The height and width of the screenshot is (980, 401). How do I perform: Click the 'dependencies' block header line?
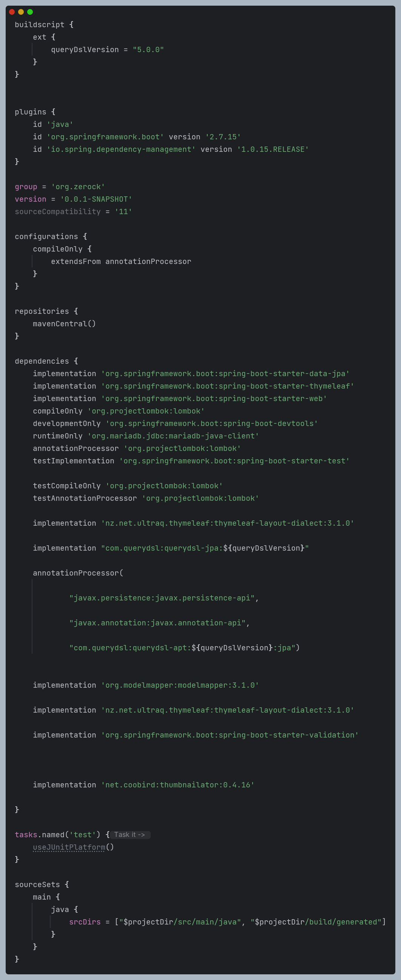coord(46,361)
